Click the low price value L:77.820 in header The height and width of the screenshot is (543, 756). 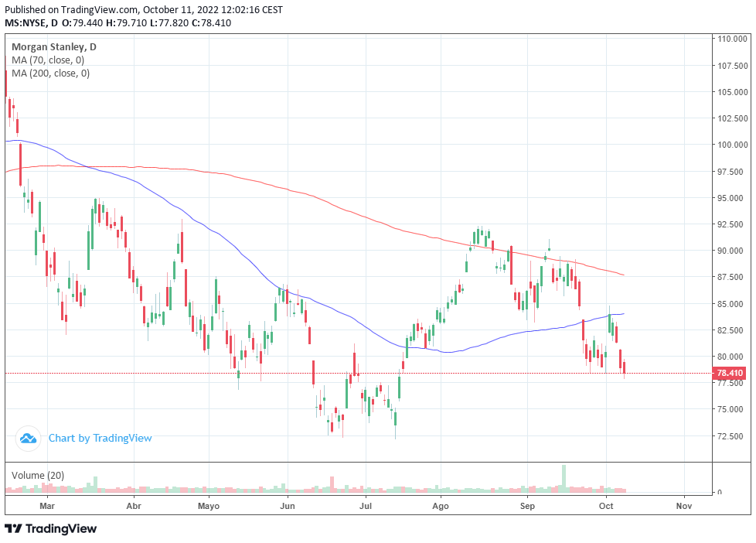click(169, 23)
